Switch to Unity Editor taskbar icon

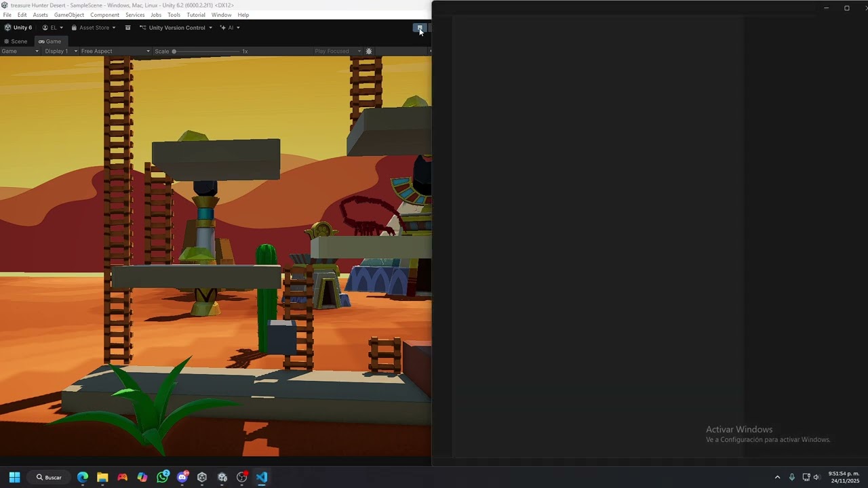click(222, 477)
